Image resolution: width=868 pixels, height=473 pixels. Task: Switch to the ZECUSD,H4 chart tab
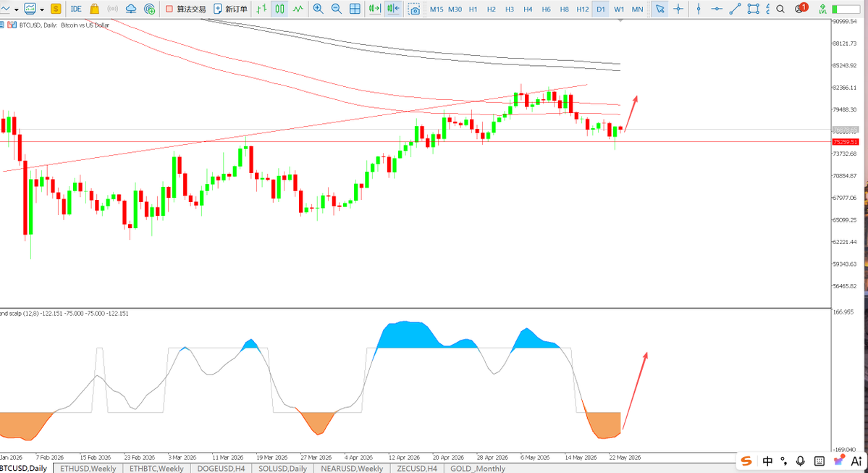pyautogui.click(x=417, y=468)
